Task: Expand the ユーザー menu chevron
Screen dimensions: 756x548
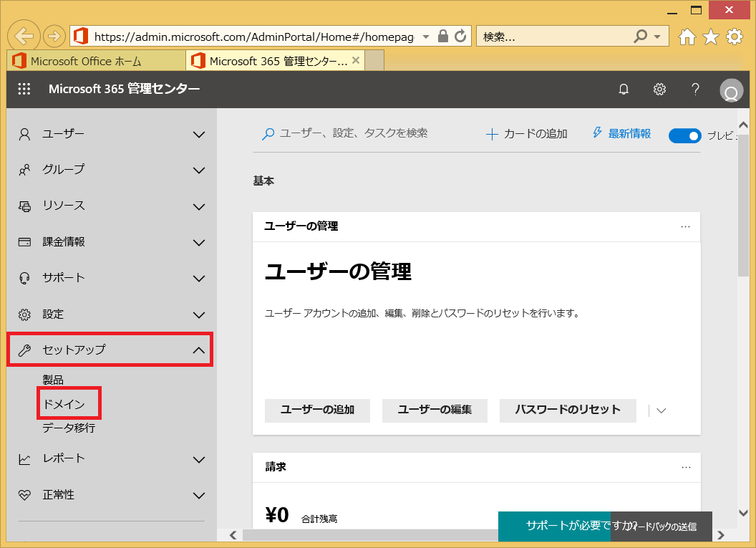Action: [198, 135]
